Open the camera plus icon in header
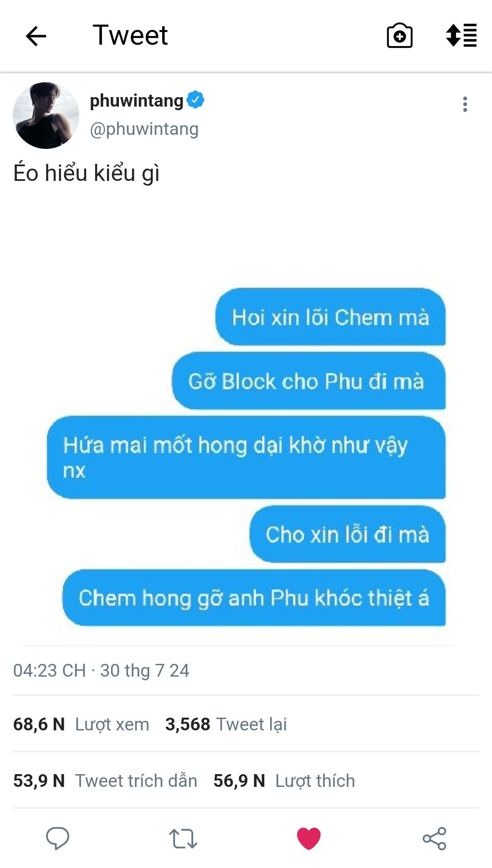 click(x=400, y=36)
